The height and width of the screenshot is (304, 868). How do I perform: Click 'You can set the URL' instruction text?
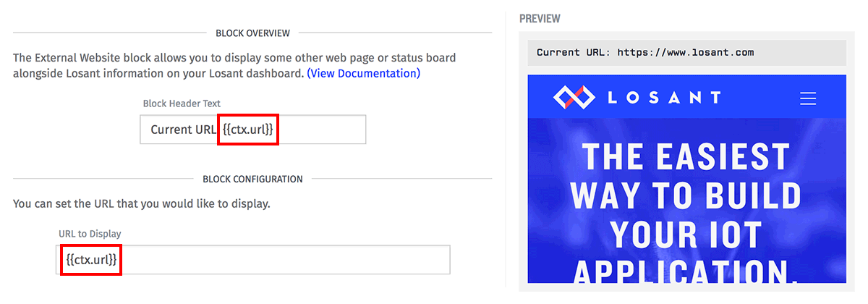(x=142, y=203)
